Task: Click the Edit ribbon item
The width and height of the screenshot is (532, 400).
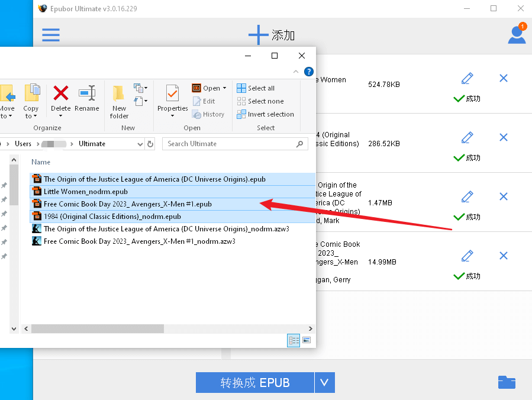Action: point(204,101)
